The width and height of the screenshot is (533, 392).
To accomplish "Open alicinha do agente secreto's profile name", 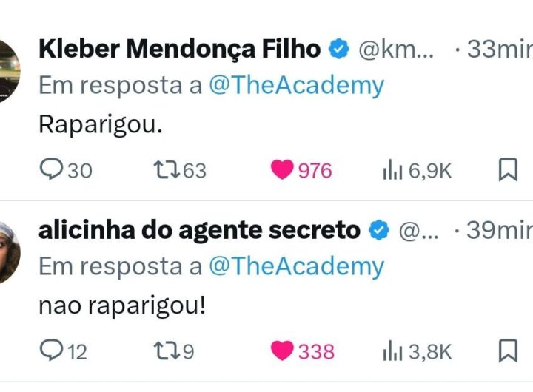I will [200, 230].
